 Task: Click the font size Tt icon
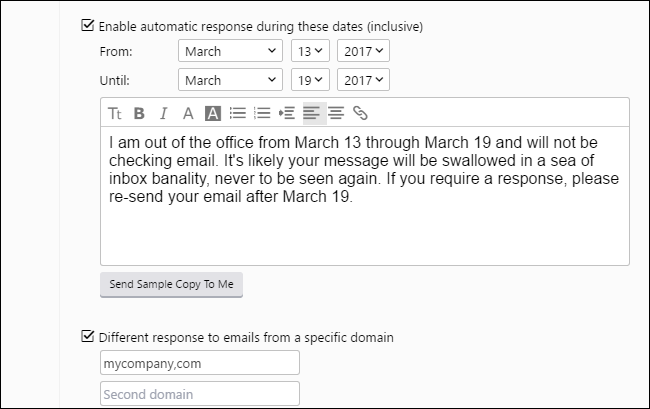(115, 113)
